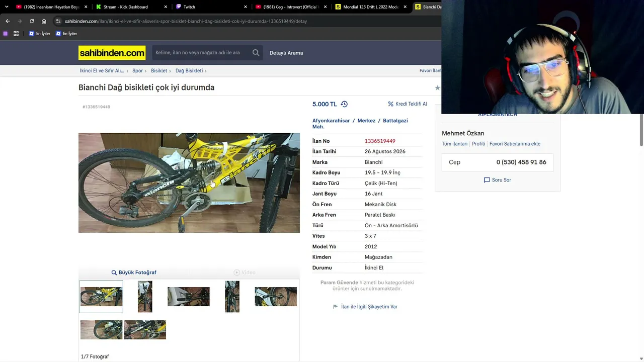Switch to the Mondial 125 Drift L tab
This screenshot has height=362, width=644.
(x=371, y=7)
